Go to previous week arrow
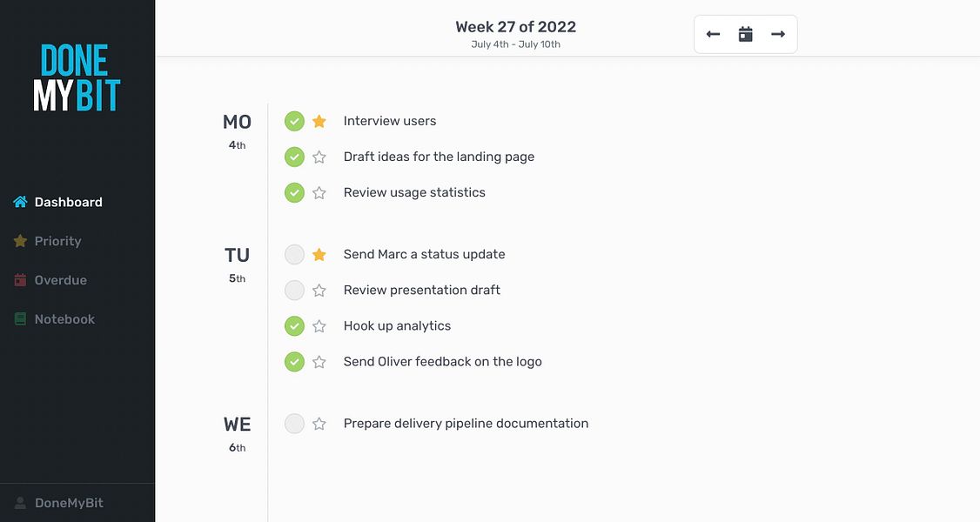 [x=713, y=34]
